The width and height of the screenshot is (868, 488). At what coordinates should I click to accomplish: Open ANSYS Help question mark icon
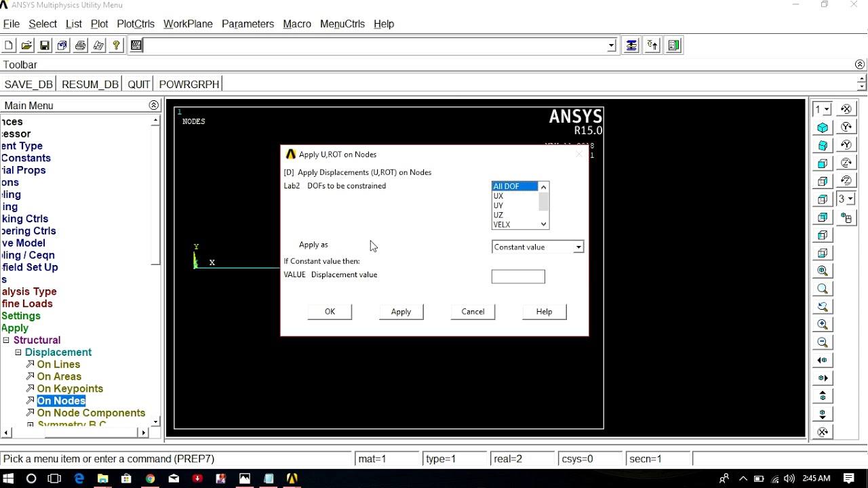(117, 45)
